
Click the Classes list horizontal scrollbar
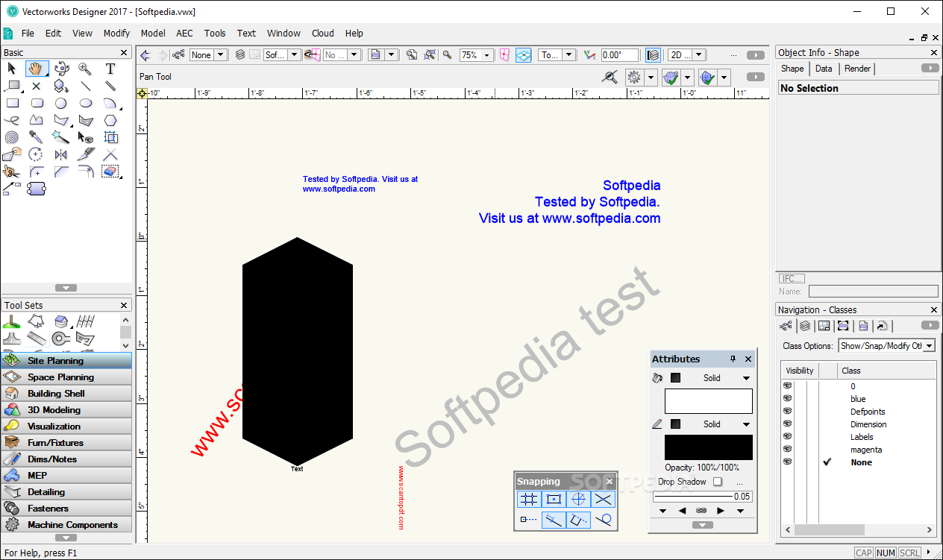(x=829, y=530)
